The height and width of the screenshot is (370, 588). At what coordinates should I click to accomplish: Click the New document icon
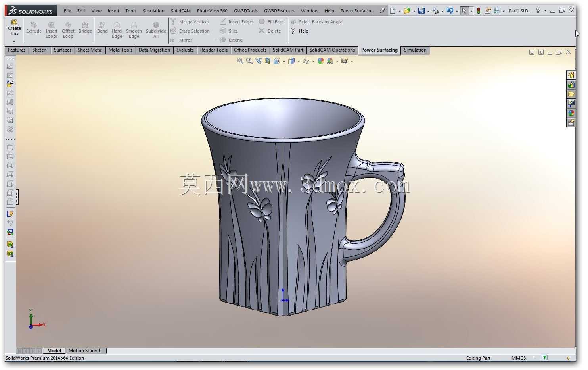click(393, 11)
